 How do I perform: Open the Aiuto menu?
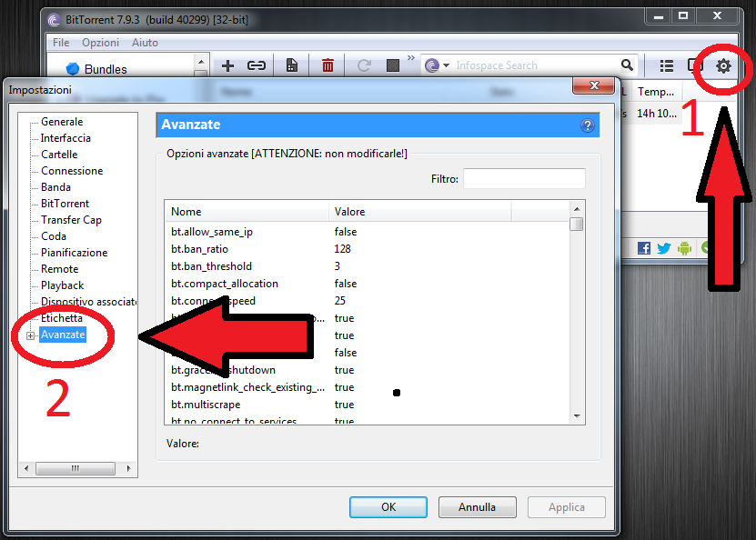coord(145,43)
